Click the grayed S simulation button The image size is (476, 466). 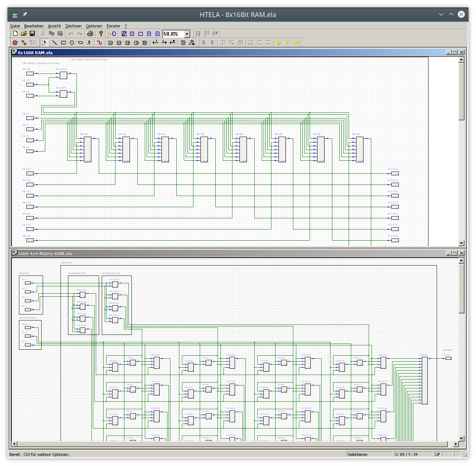pos(204,43)
